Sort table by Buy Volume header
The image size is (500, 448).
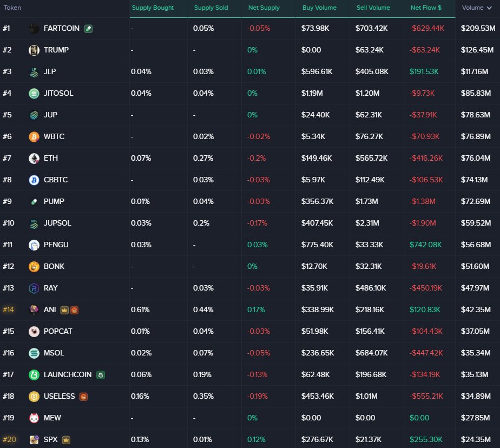point(319,8)
